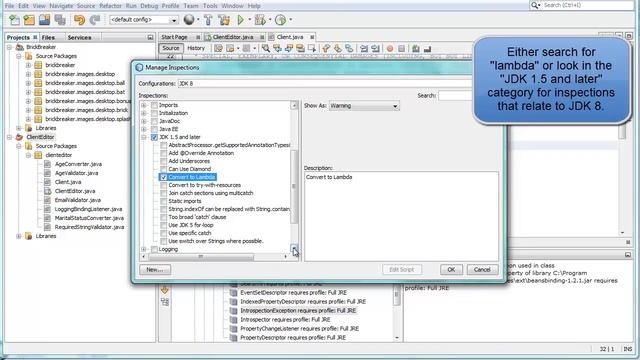Close the Client.java editor tab
640x360 pixels.
point(312,37)
